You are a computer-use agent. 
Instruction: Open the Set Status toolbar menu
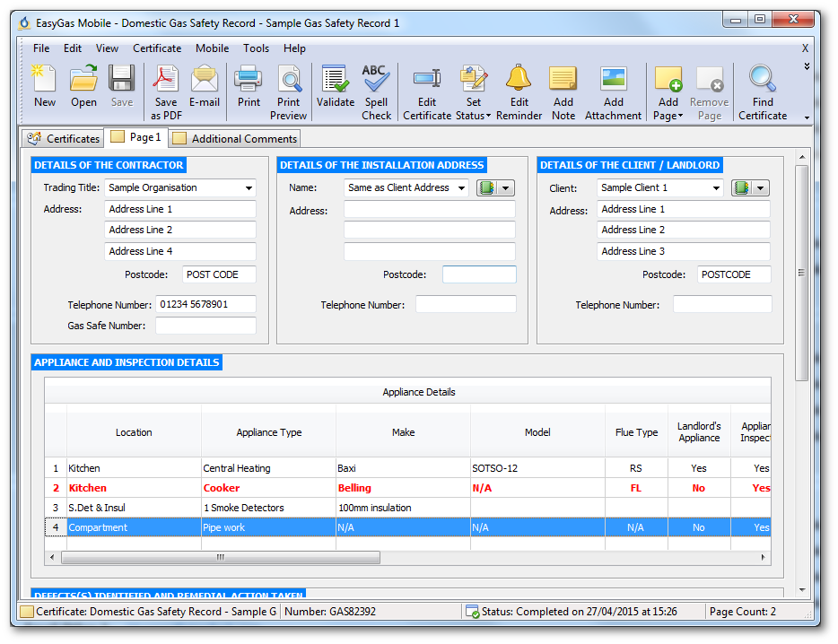pos(473,92)
